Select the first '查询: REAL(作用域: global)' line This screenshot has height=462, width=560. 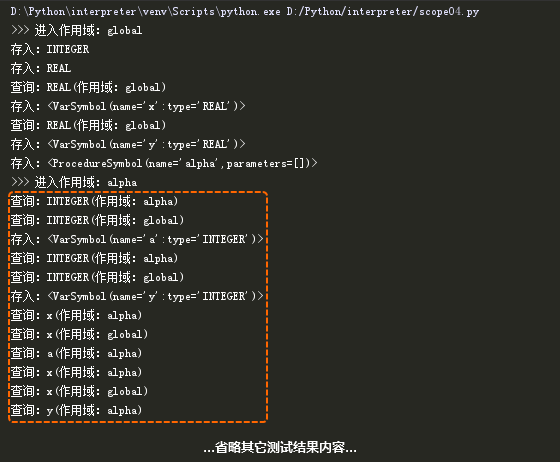click(88, 87)
